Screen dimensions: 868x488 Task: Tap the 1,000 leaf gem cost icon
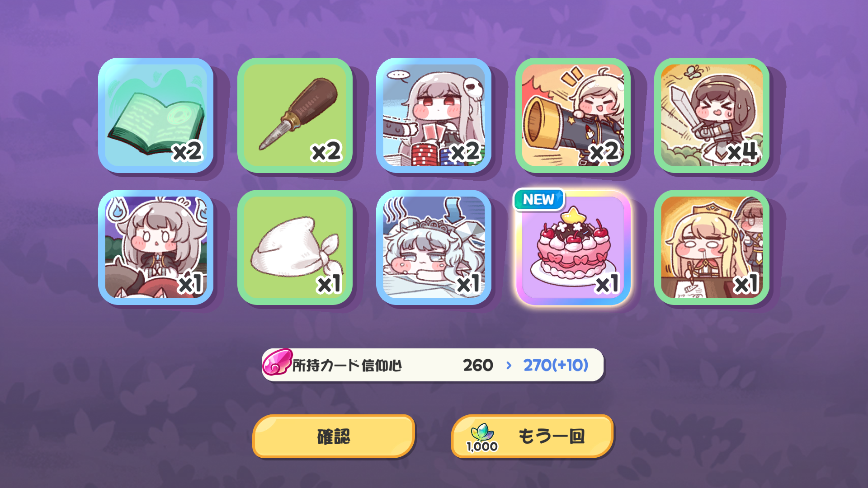[x=482, y=438]
